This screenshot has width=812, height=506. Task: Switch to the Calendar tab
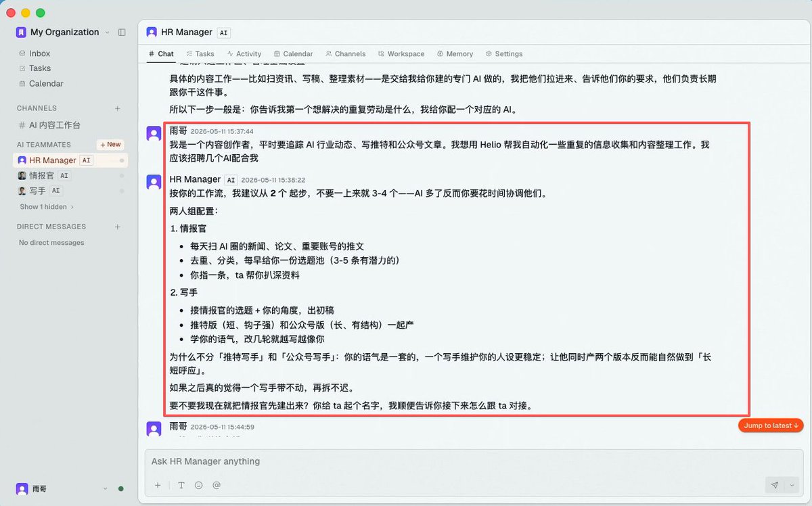293,54
